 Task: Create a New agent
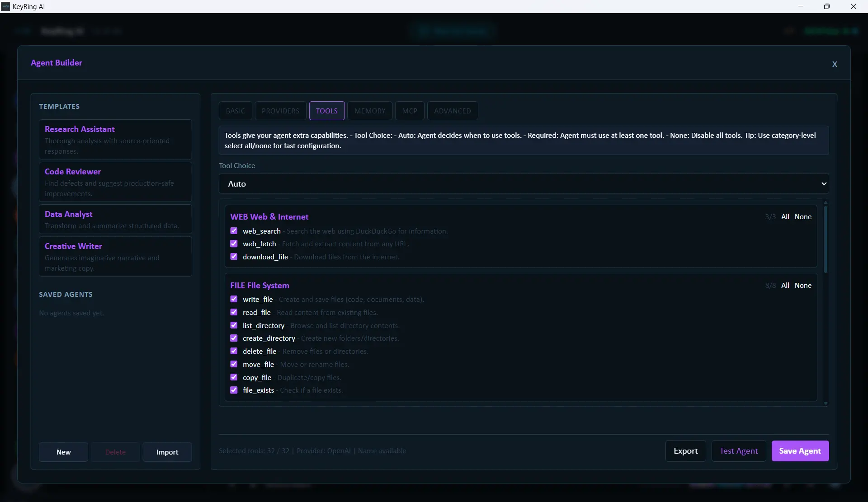coord(63,452)
